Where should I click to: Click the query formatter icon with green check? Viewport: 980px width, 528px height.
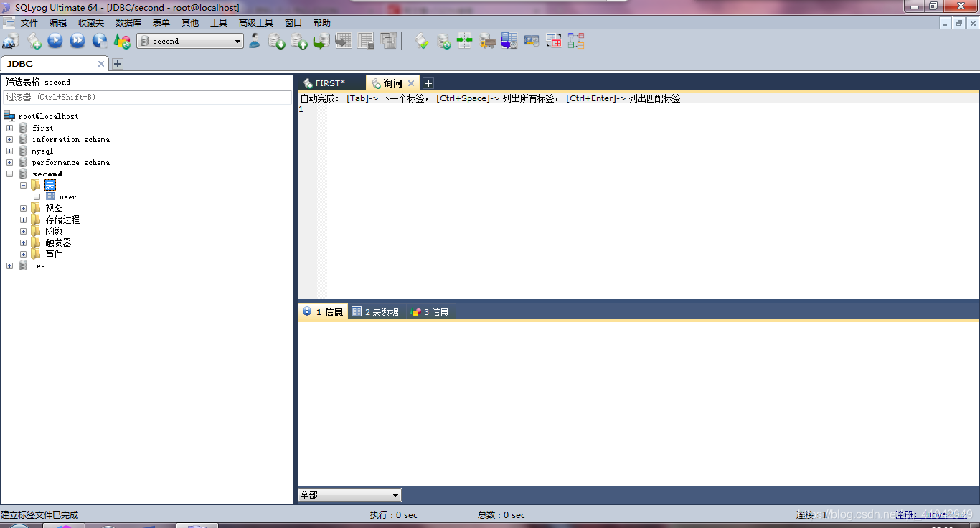point(423,41)
